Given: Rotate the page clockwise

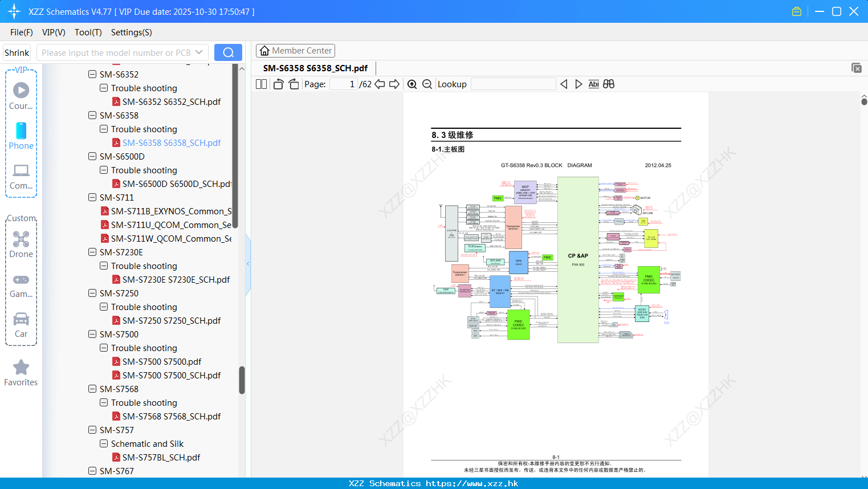Looking at the screenshot, I should point(294,84).
